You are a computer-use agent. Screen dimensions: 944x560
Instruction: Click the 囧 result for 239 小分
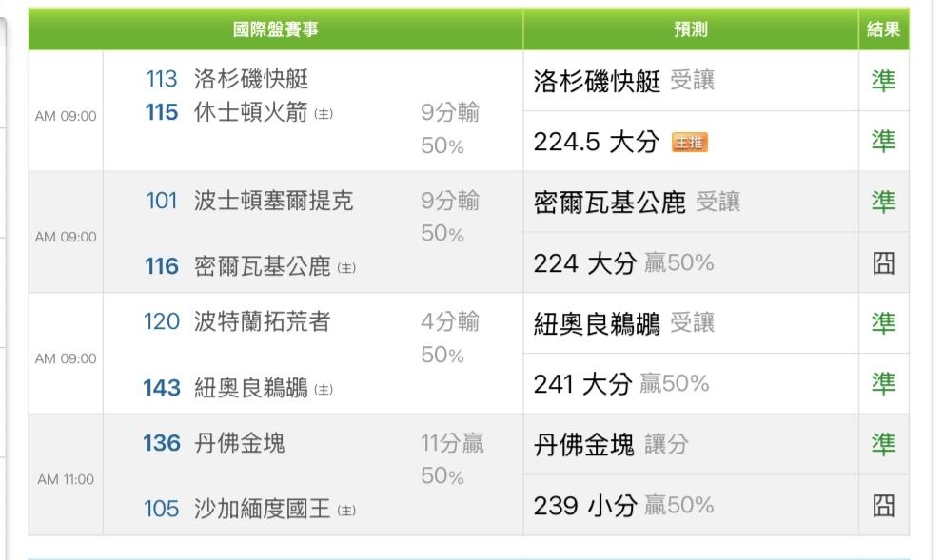tap(883, 506)
